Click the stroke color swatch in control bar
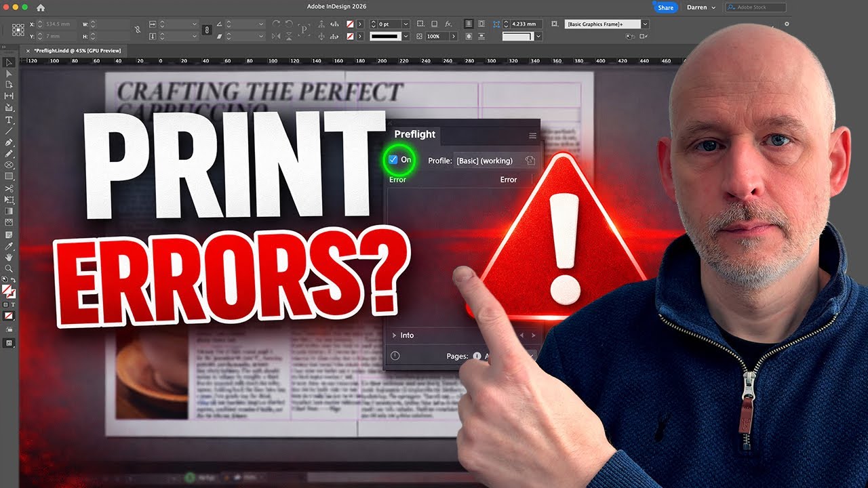 (x=350, y=36)
